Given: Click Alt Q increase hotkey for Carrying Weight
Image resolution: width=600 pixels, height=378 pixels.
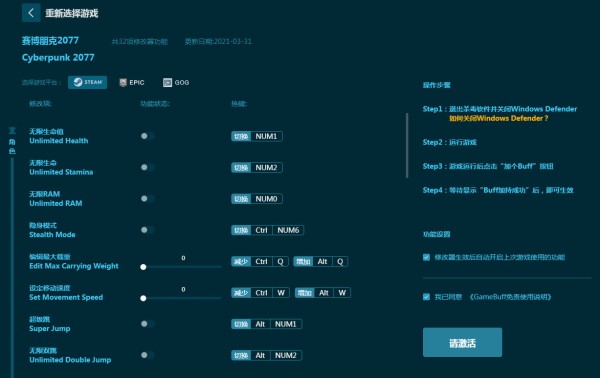Looking at the screenshot, I should (321, 262).
